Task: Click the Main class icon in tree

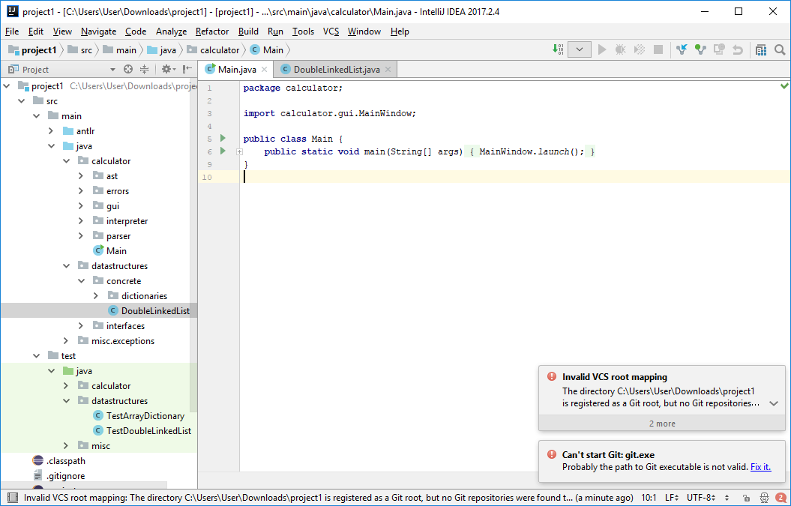Action: (98, 250)
